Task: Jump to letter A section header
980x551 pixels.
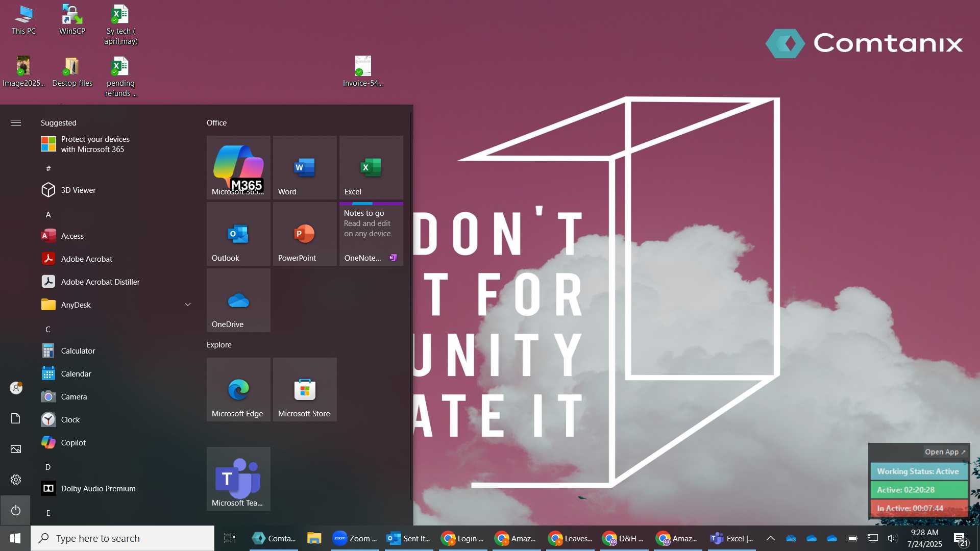Action: coord(48,214)
